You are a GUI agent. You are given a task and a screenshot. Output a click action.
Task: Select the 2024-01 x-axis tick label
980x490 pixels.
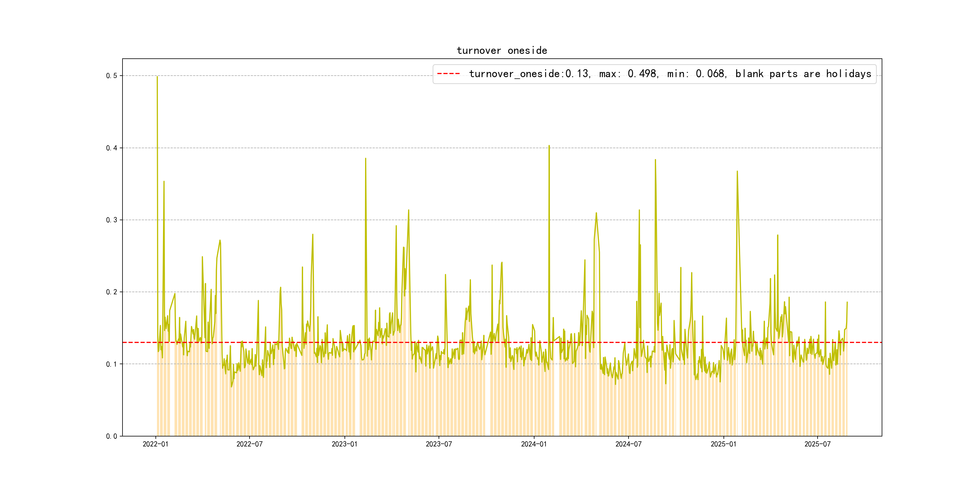pos(534,444)
